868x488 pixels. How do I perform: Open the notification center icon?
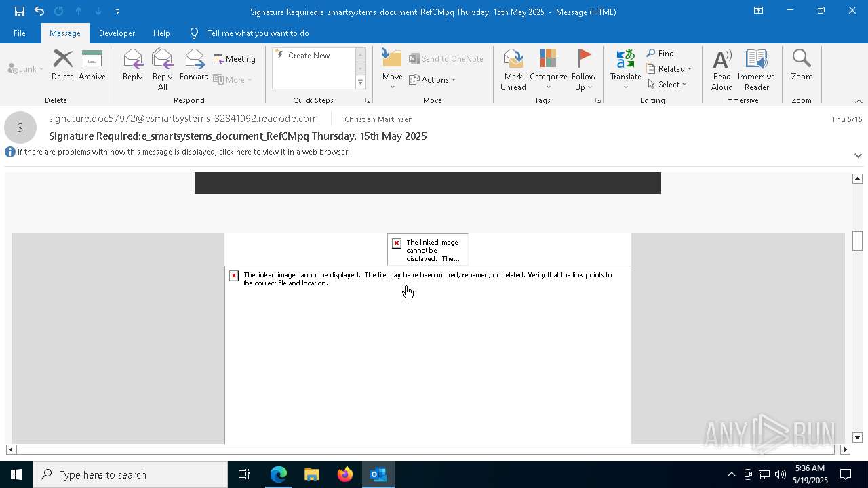coord(846,474)
